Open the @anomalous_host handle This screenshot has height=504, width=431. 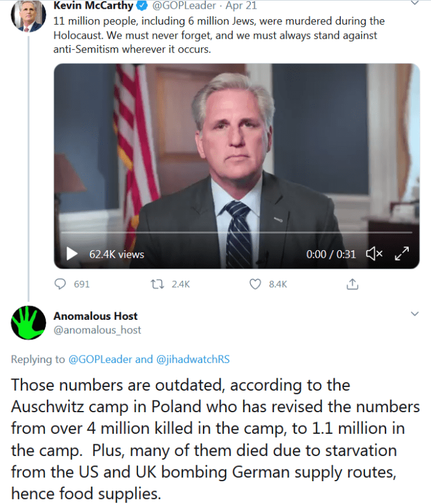[x=97, y=330]
